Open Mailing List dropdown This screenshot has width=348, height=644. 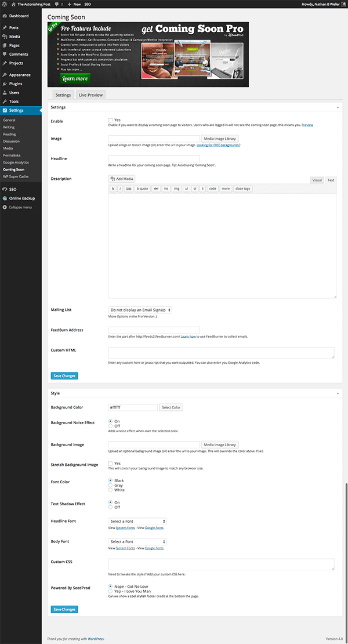point(140,310)
